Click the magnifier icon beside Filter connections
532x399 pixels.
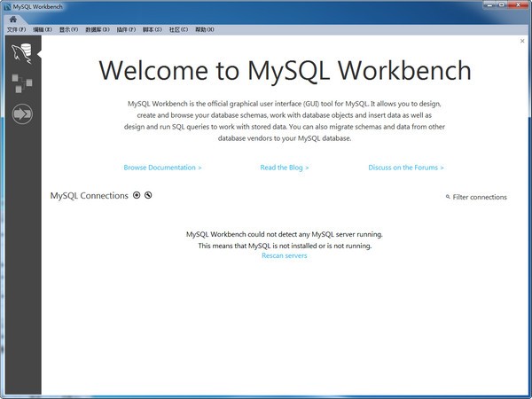point(448,197)
